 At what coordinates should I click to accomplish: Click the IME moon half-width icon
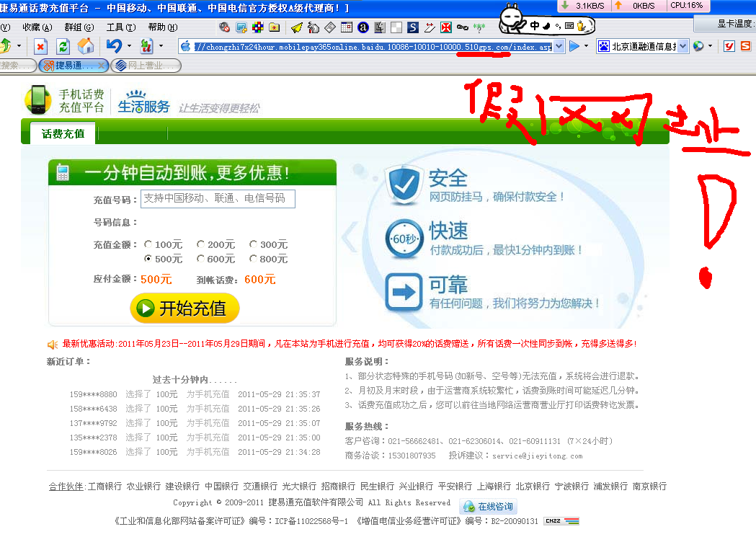pyautogui.click(x=547, y=26)
